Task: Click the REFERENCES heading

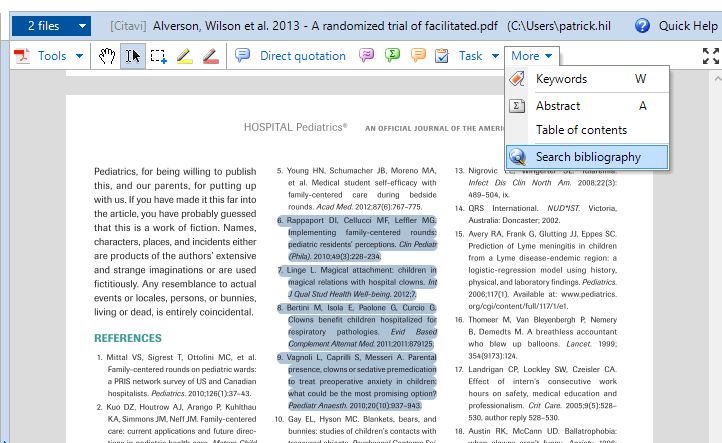Action: coord(128,338)
